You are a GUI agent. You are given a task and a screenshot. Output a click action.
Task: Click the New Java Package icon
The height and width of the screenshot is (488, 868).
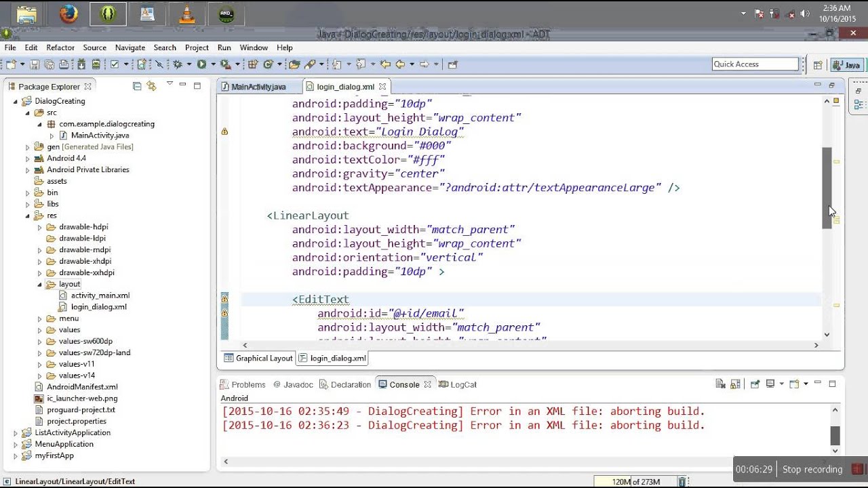pos(253,64)
